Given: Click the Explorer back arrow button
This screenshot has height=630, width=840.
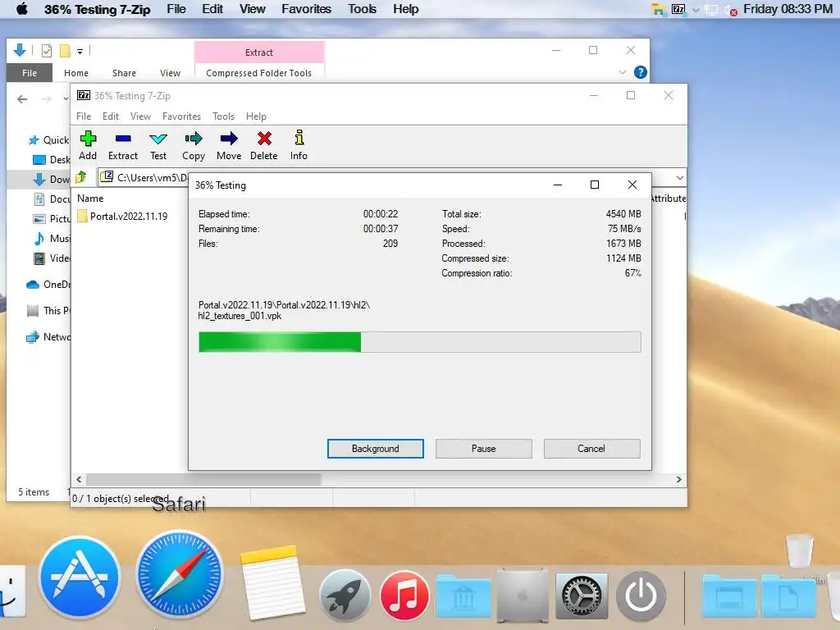Looking at the screenshot, I should click(22, 99).
